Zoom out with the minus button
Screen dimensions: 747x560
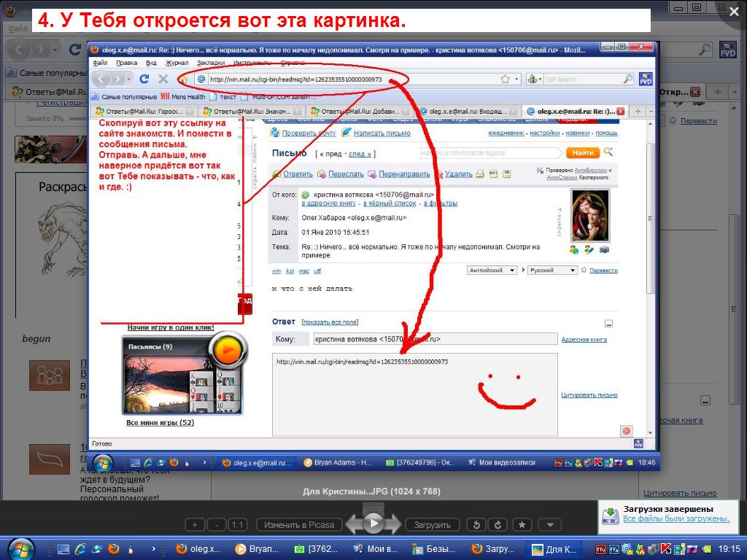tap(216, 525)
